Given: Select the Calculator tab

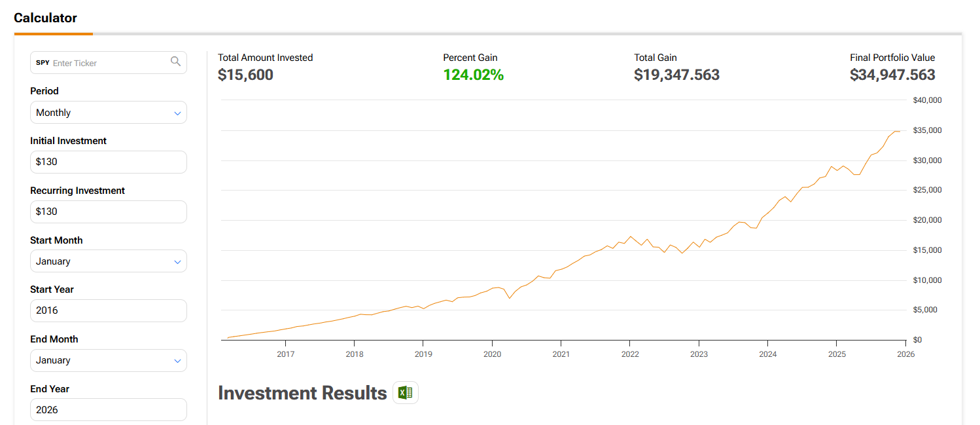Looking at the screenshot, I should [46, 18].
